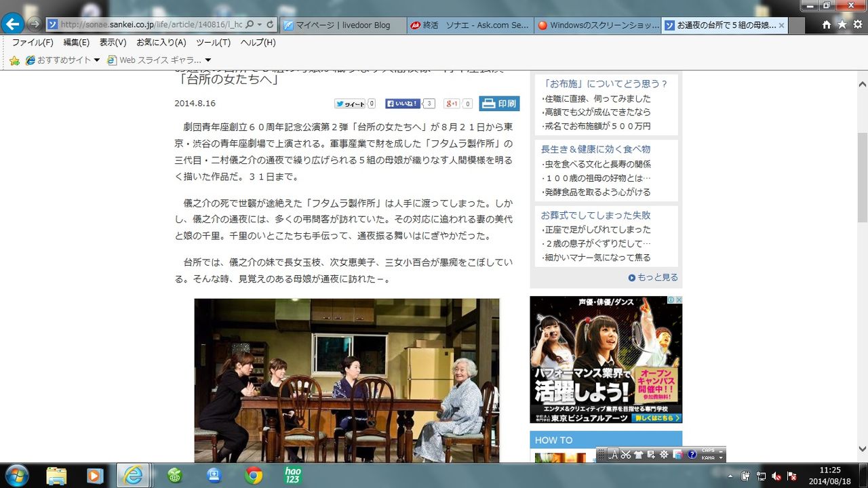Open the ヘルプ(H) menu
The image size is (868, 488).
[258, 42]
